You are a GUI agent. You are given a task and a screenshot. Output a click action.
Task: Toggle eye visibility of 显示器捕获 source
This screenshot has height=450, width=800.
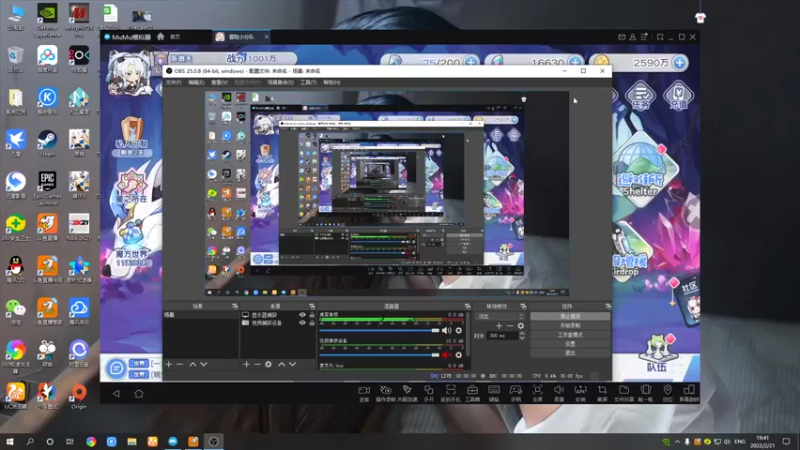point(303,315)
